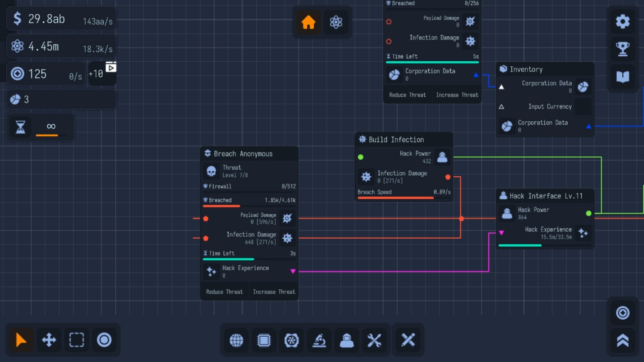Click red Infection Damage output port on Build Infection
Screen dimensions: 644x362
[x=448, y=177]
